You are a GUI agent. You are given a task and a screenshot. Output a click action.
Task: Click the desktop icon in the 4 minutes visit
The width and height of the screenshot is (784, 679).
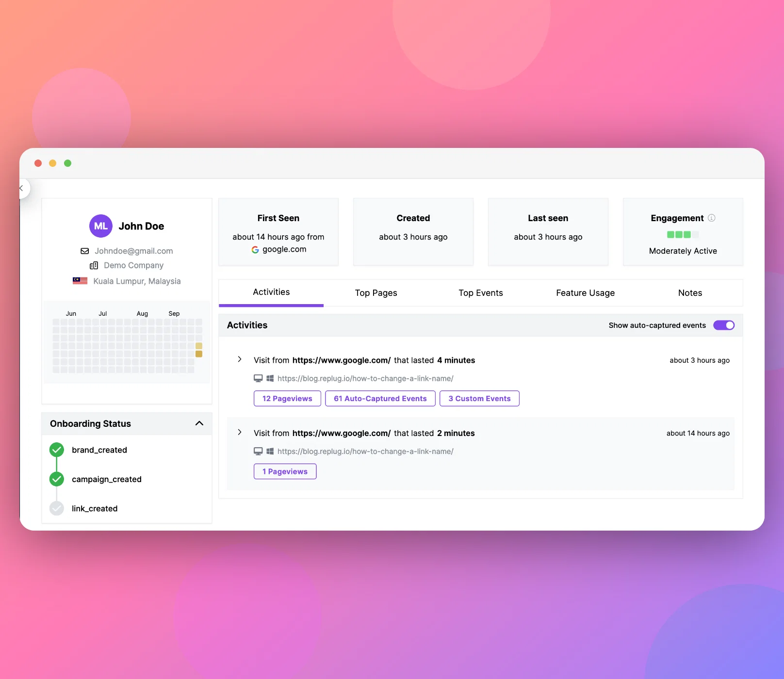[x=258, y=378]
